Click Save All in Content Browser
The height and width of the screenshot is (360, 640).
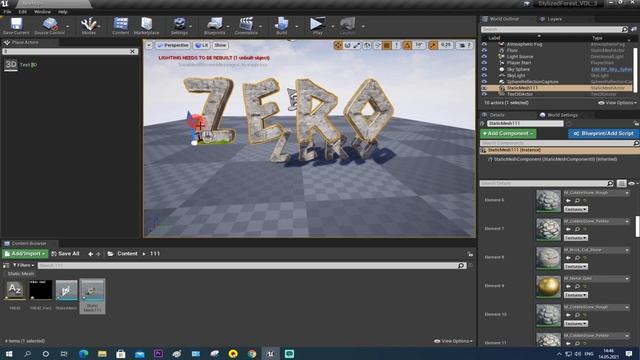pyautogui.click(x=65, y=254)
